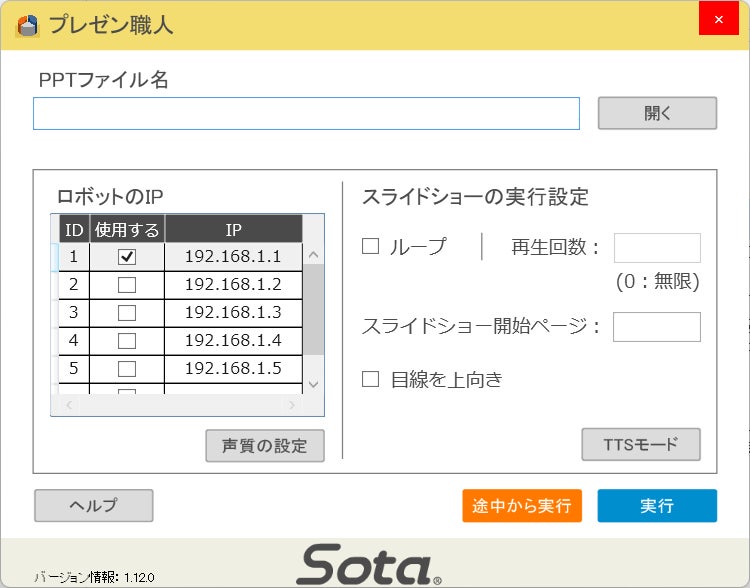Click the スライドショー開始ページ input box
The image size is (750, 588).
tap(657, 327)
